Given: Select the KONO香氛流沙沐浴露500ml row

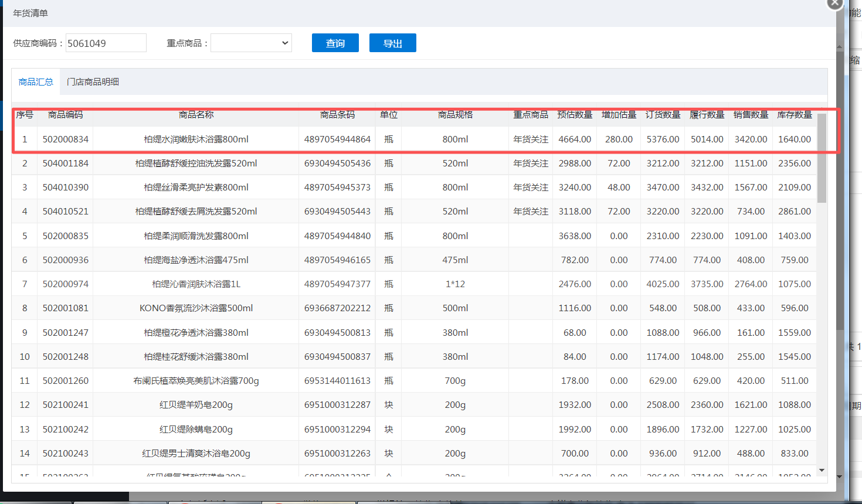Looking at the screenshot, I should coord(196,308).
